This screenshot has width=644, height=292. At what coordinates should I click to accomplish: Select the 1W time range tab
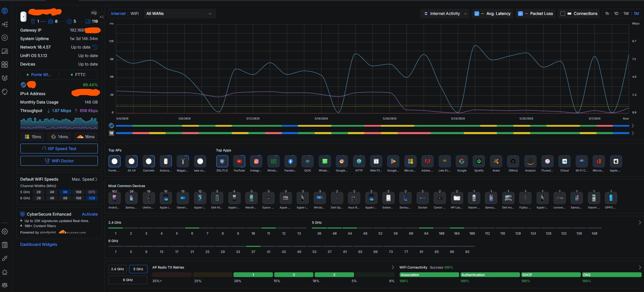(626, 14)
